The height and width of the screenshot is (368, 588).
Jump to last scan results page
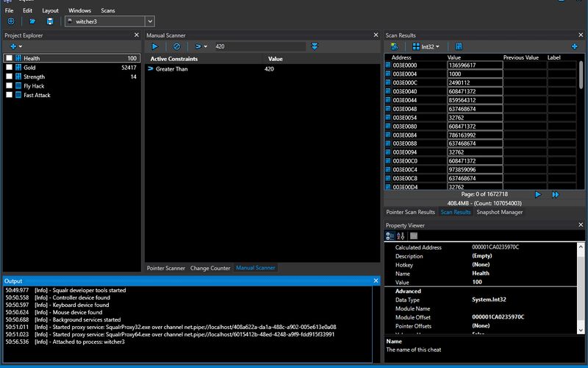coord(556,194)
